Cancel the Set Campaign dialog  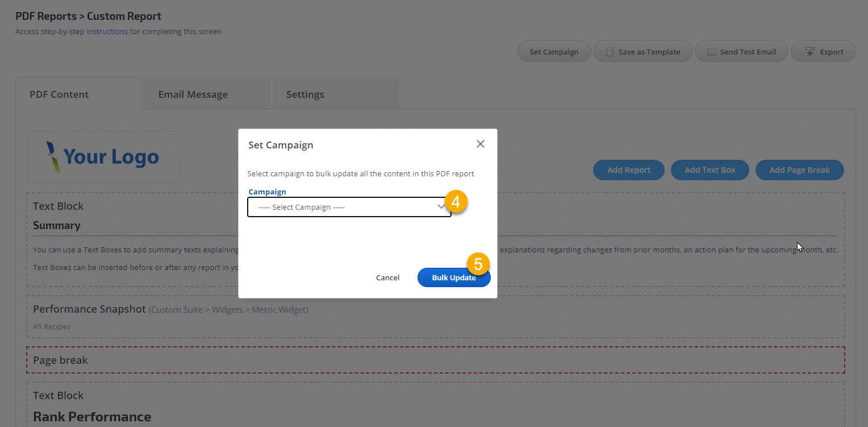click(x=387, y=277)
